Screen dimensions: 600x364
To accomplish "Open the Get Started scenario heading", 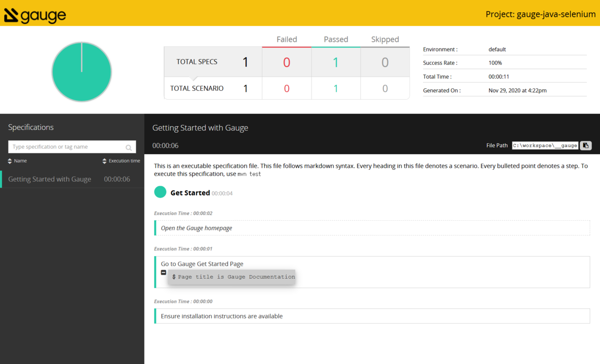I will point(190,193).
